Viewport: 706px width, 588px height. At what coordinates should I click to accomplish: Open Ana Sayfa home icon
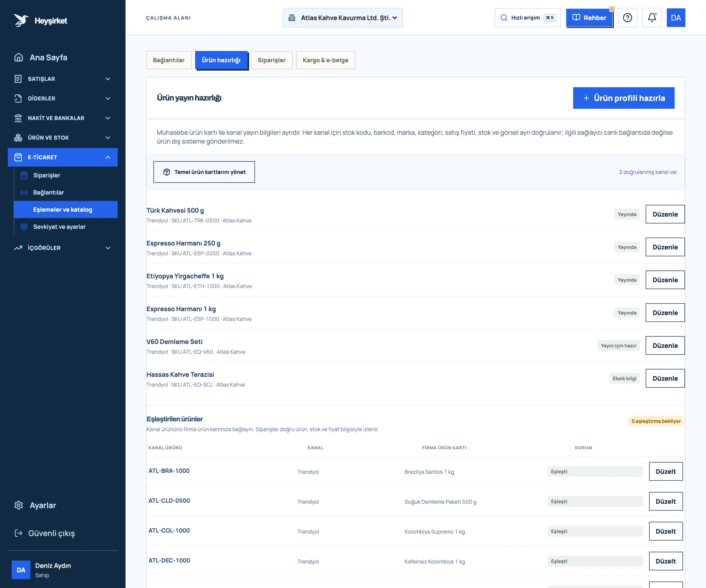tap(19, 57)
